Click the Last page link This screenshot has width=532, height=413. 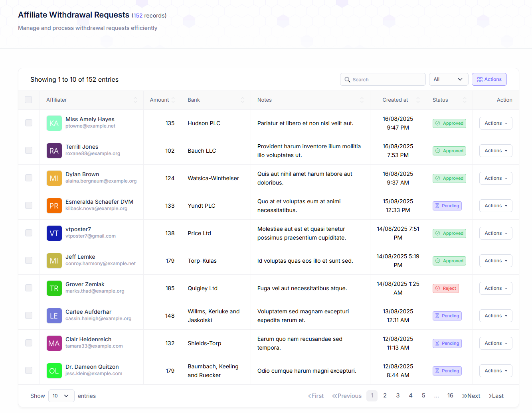[496, 396]
